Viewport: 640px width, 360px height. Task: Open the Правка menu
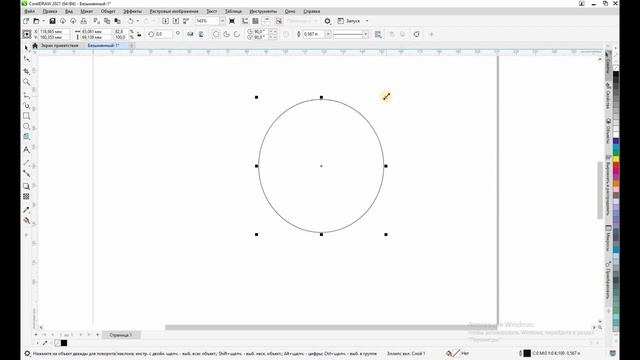pyautogui.click(x=50, y=11)
